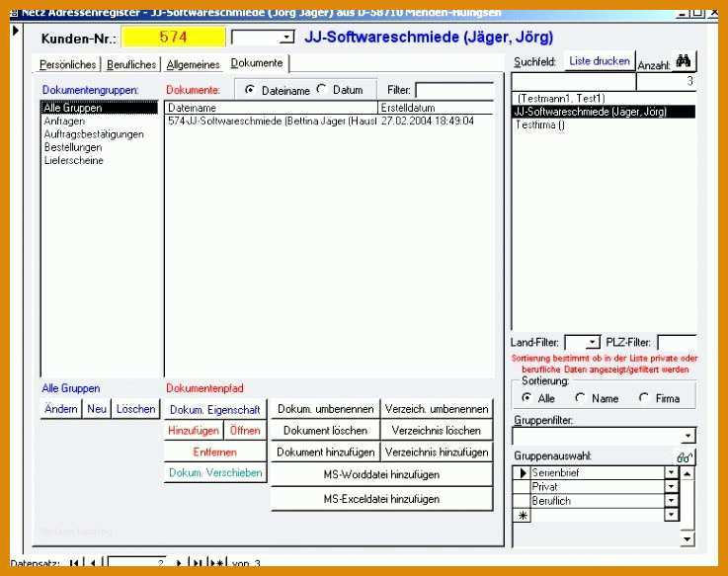Go to last record navigation arrow
Screen dimensions: 728x576
coord(198,563)
